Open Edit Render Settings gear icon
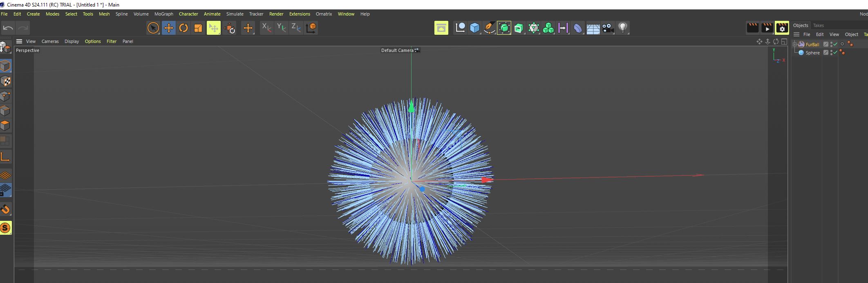 pyautogui.click(x=782, y=28)
